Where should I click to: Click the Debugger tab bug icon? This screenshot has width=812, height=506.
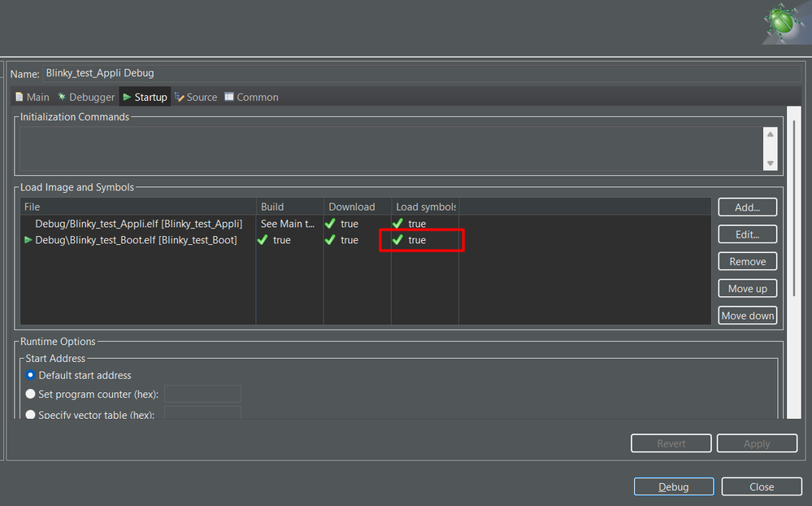[62, 97]
